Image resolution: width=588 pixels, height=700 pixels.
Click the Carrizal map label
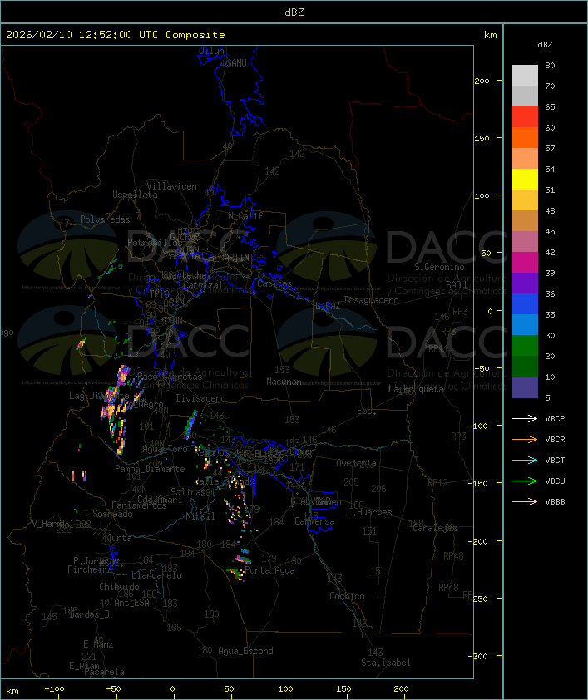(203, 285)
